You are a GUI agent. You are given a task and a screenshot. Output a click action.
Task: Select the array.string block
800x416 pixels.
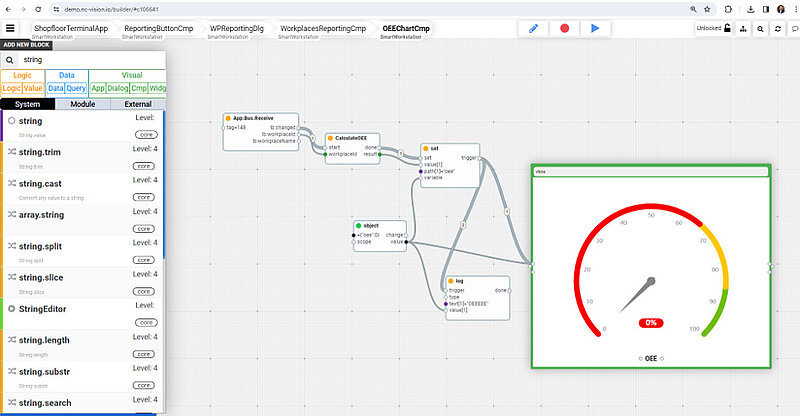click(x=83, y=220)
